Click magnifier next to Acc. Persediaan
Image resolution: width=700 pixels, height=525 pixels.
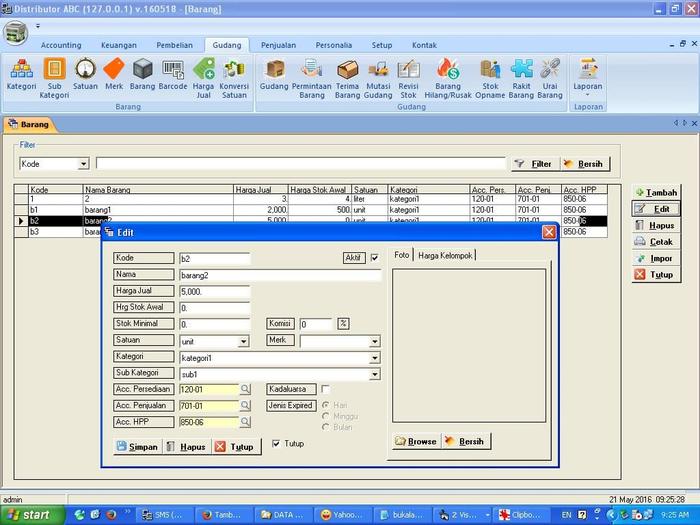point(245,389)
